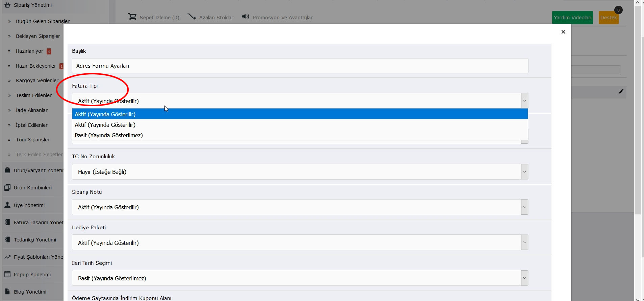This screenshot has width=644, height=301.
Task: Open the İleri Tarih Seçimi dropdown
Action: click(300, 278)
